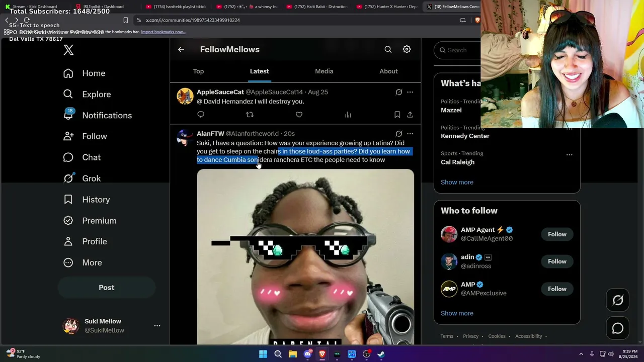Reload the page in the browser

pos(27,20)
